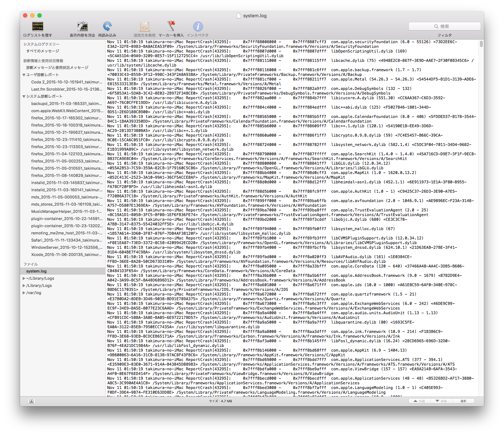Image resolution: width=504 pixels, height=435 pixels.
Task: Open the firefox_2015-11-05-010551 report
Action: tap(67, 168)
